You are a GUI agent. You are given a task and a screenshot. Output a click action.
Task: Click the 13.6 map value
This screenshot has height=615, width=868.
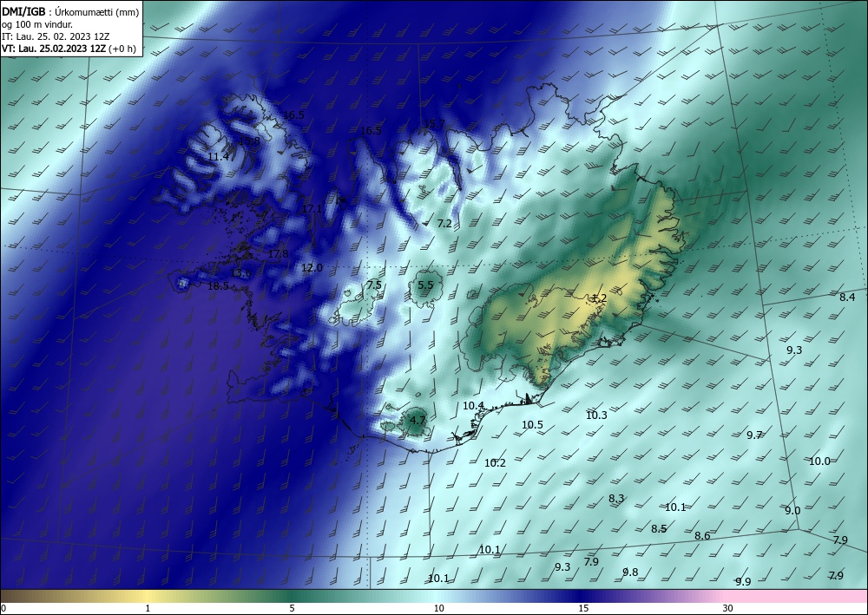coord(240,273)
